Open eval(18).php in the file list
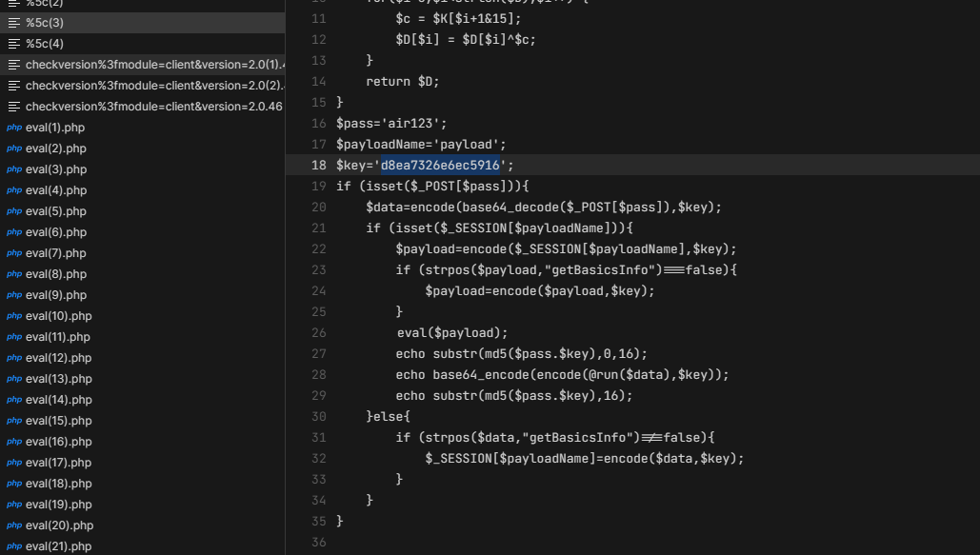The height and width of the screenshot is (555, 980). tap(143, 483)
